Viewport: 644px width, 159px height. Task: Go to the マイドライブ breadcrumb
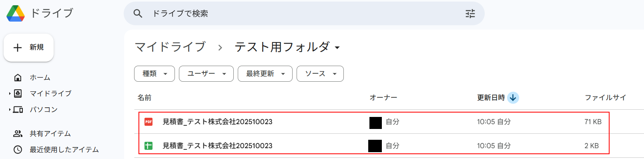(170, 47)
